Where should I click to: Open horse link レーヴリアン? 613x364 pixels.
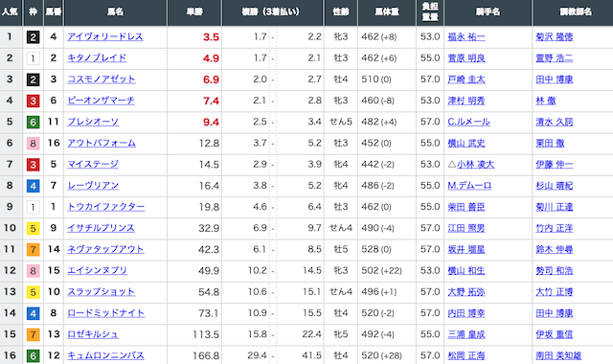coord(93,185)
